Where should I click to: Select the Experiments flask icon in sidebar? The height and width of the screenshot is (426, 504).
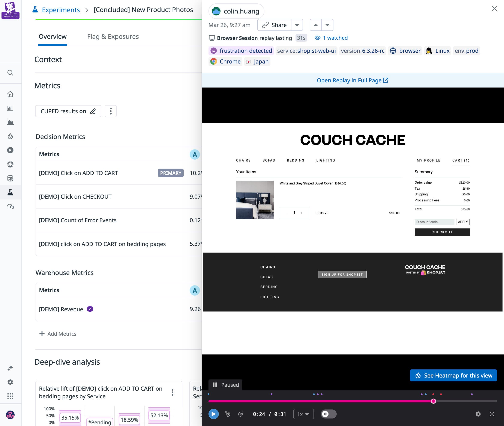click(10, 192)
